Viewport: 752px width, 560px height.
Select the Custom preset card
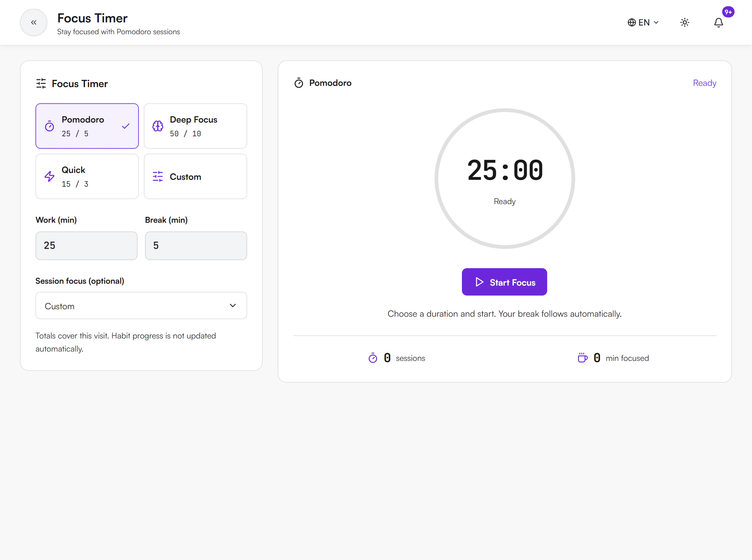(x=195, y=176)
